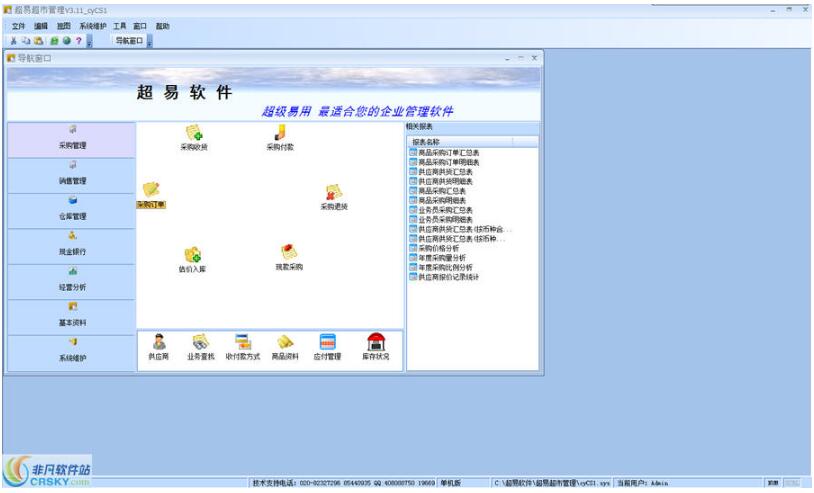
Task: Click the 报表名称 column header
Action: [x=460, y=142]
